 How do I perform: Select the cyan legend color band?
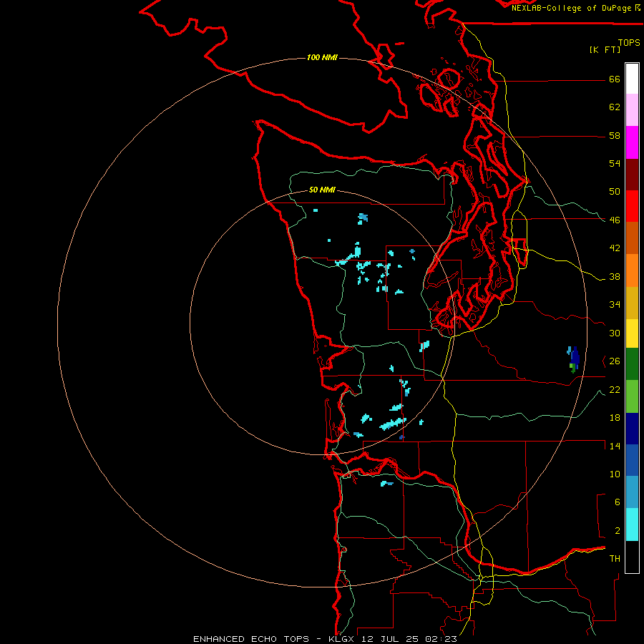(x=632, y=525)
